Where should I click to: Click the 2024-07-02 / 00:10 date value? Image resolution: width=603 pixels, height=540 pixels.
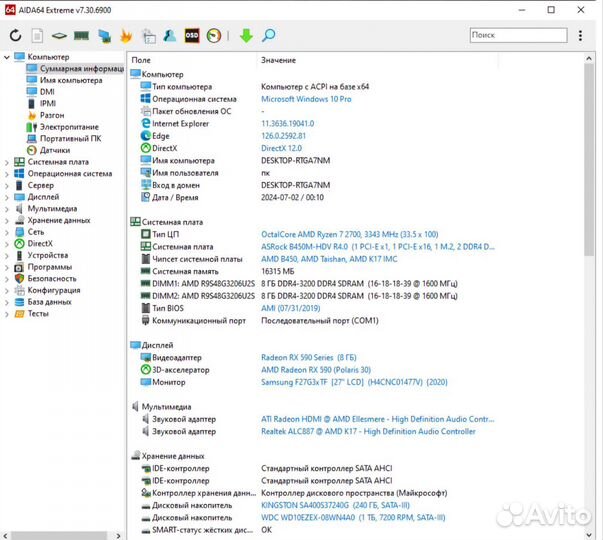click(x=292, y=197)
